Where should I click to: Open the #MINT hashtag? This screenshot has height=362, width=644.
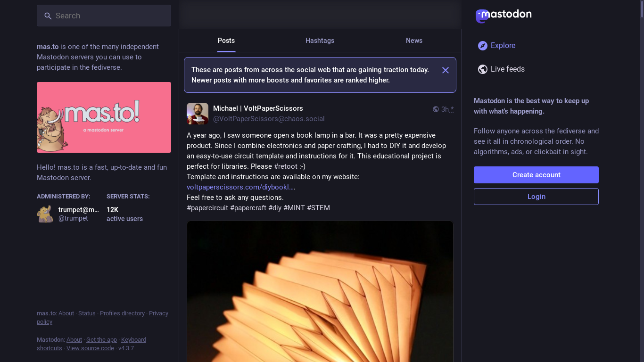click(x=294, y=208)
